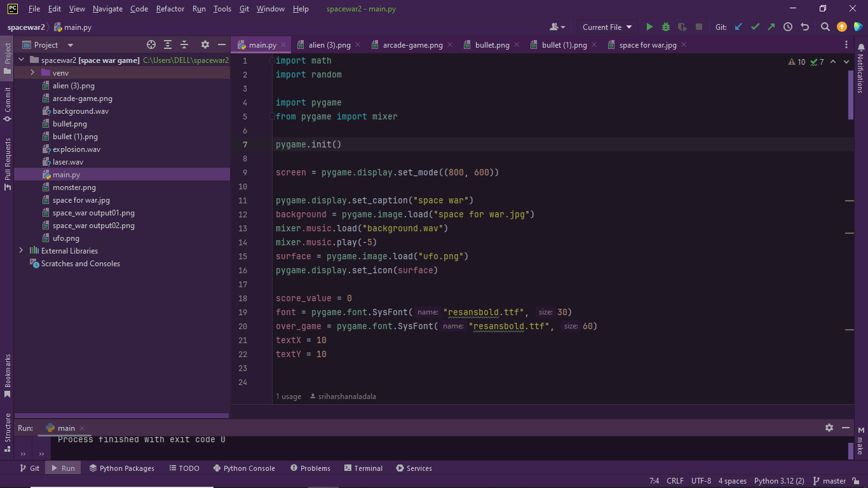Image resolution: width=868 pixels, height=488 pixels.
Task: Close the main run tab
Action: point(82,428)
